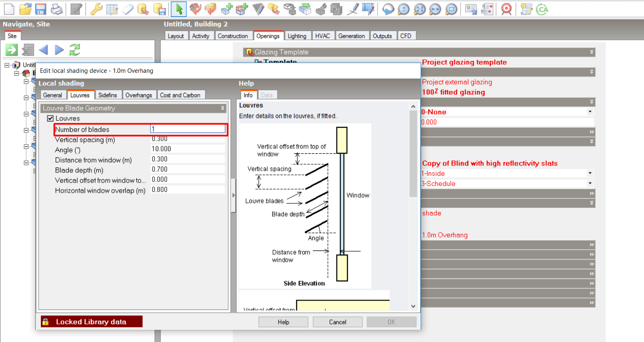Open the Info tab in Help pane
The image size is (644, 342).
248,95
